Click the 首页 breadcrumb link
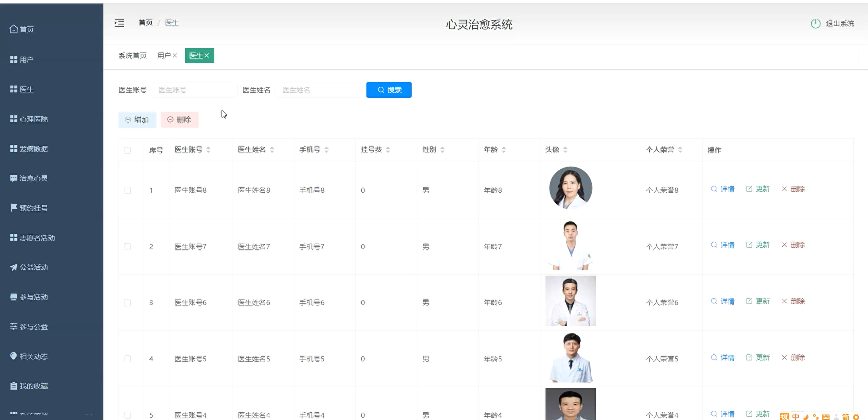The height and width of the screenshot is (420, 868). click(x=146, y=23)
